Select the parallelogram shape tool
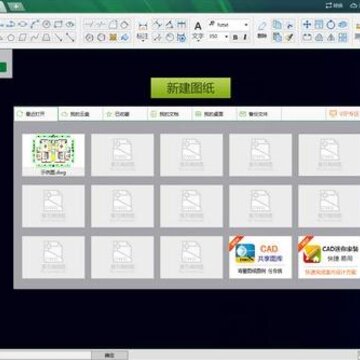The image size is (360, 360). pos(22,37)
